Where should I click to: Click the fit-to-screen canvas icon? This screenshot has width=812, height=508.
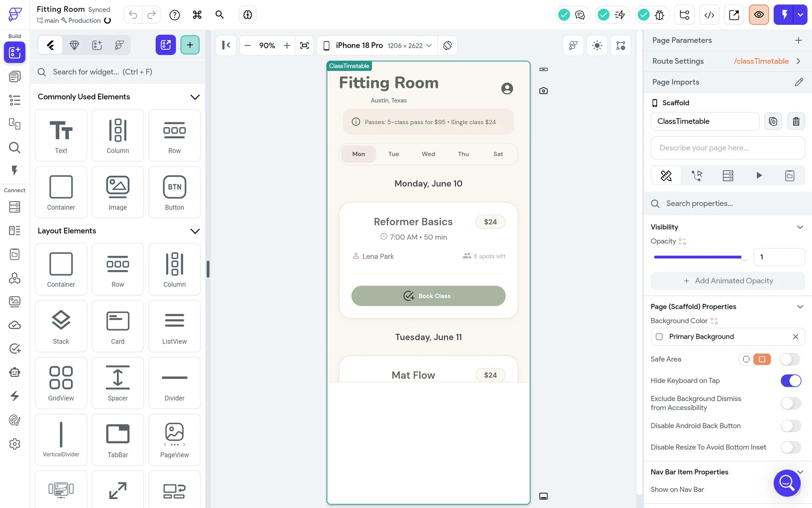pos(304,45)
